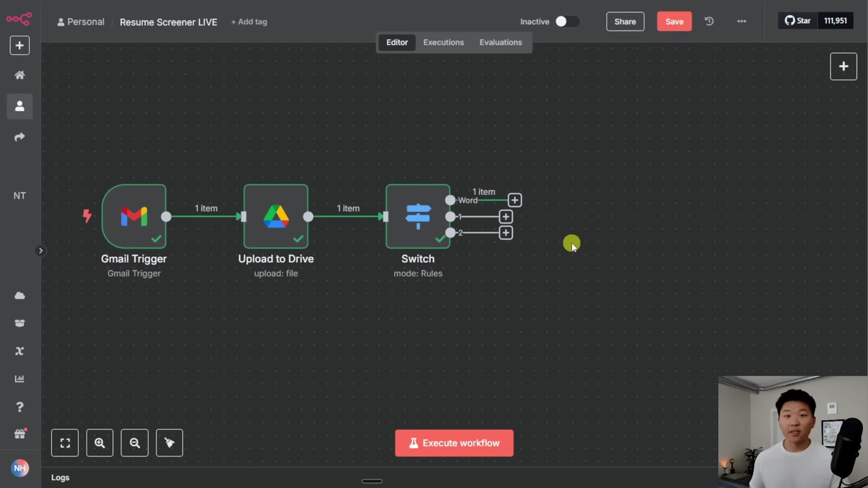Click the 'upload: file' subtitle text
The height and width of the screenshot is (488, 868).
(276, 274)
